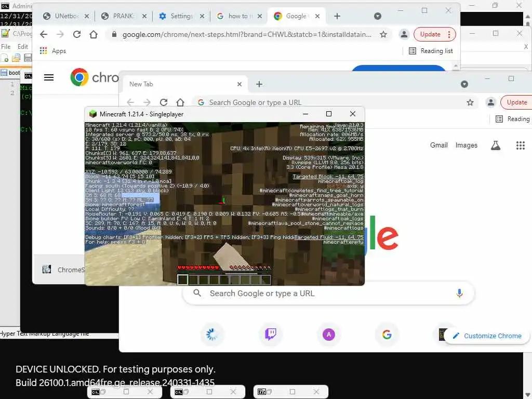
Task: Go back in the rear Chrome window
Action: pos(44,34)
